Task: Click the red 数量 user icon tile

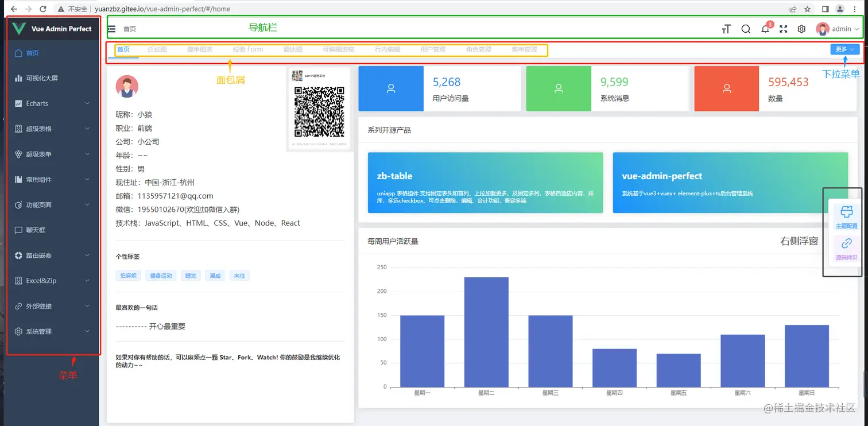Action: pyautogui.click(x=727, y=88)
